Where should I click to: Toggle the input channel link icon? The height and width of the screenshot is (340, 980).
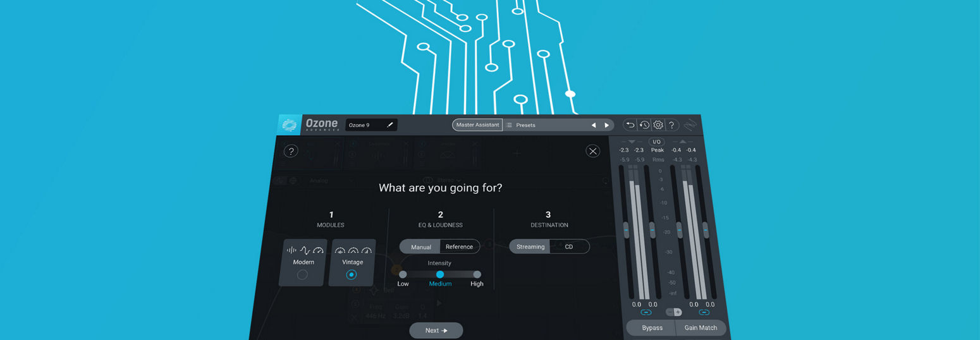pos(646,312)
